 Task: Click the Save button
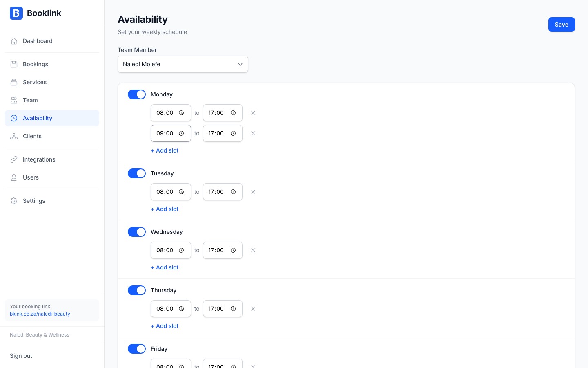pyautogui.click(x=561, y=25)
